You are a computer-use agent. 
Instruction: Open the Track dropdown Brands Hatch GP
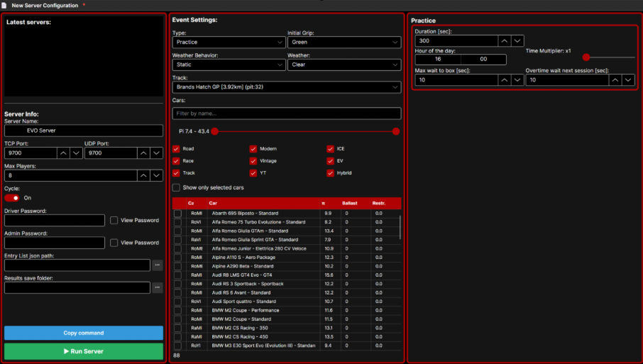pos(287,87)
